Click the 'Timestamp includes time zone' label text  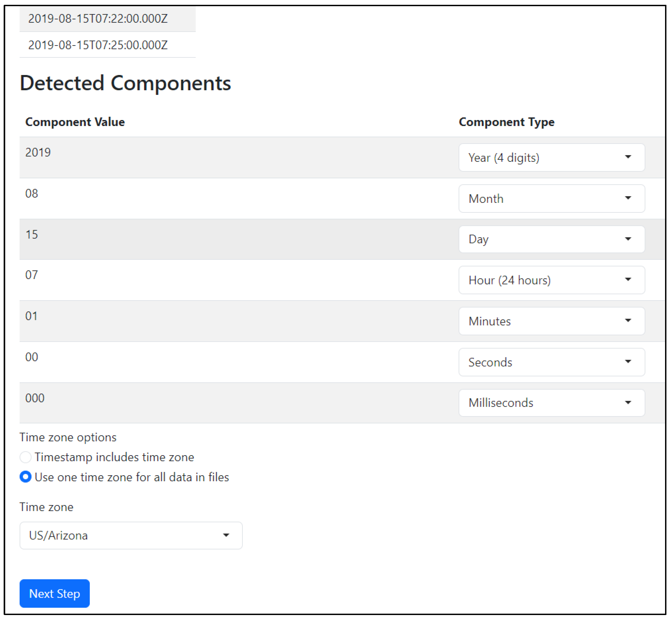pyautogui.click(x=114, y=457)
